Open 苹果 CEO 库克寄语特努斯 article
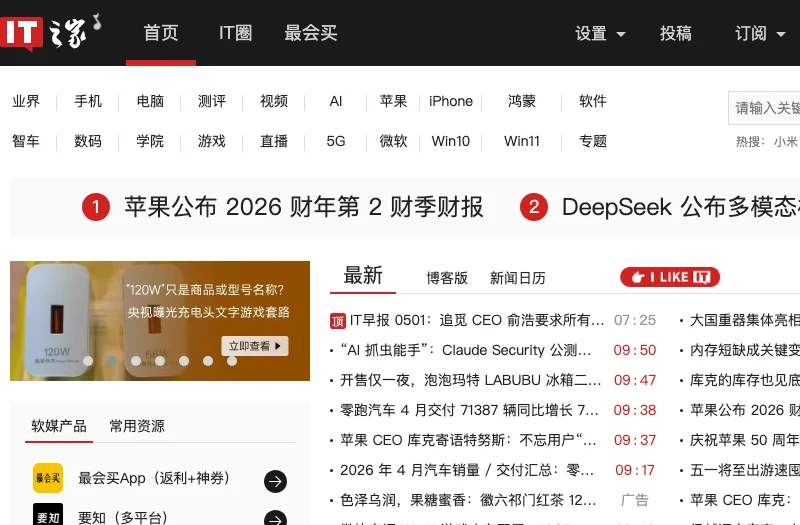The height and width of the screenshot is (525, 800). (x=468, y=440)
